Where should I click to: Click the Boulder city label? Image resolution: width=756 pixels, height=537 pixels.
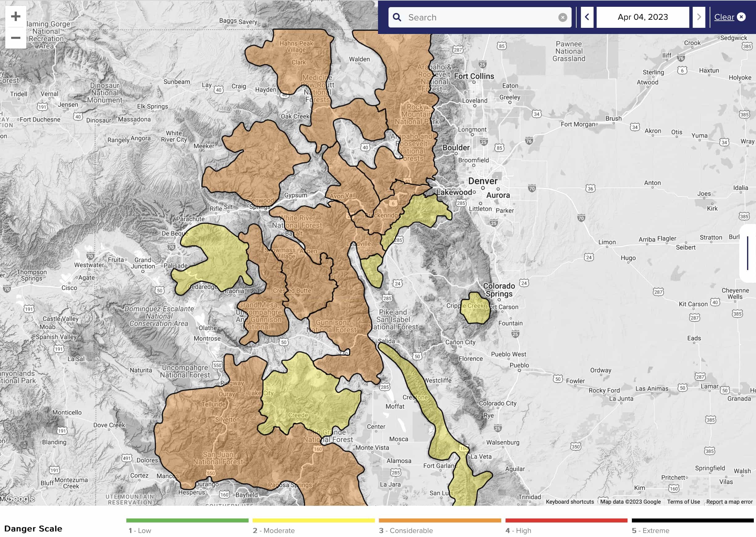point(456,147)
